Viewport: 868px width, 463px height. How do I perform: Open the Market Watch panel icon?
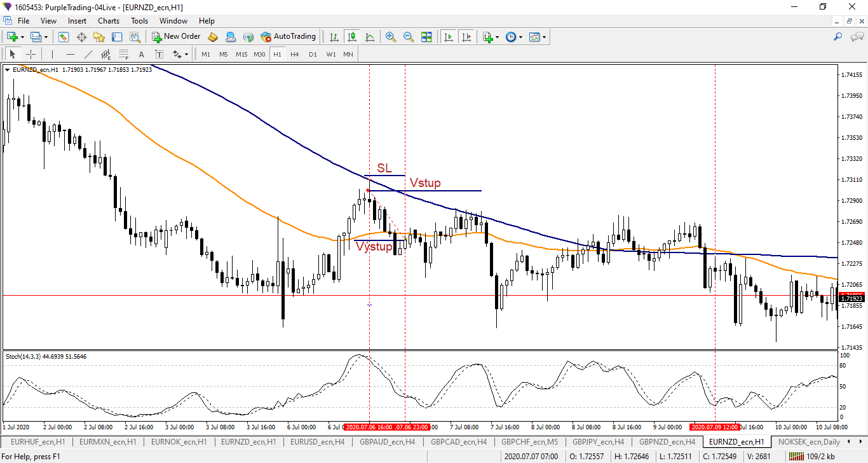pos(64,37)
